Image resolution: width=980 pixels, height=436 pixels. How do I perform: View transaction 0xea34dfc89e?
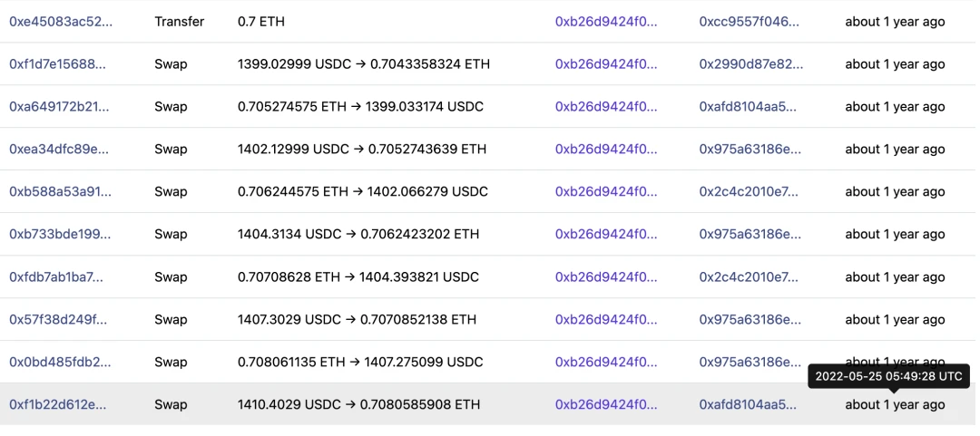pyautogui.click(x=59, y=150)
